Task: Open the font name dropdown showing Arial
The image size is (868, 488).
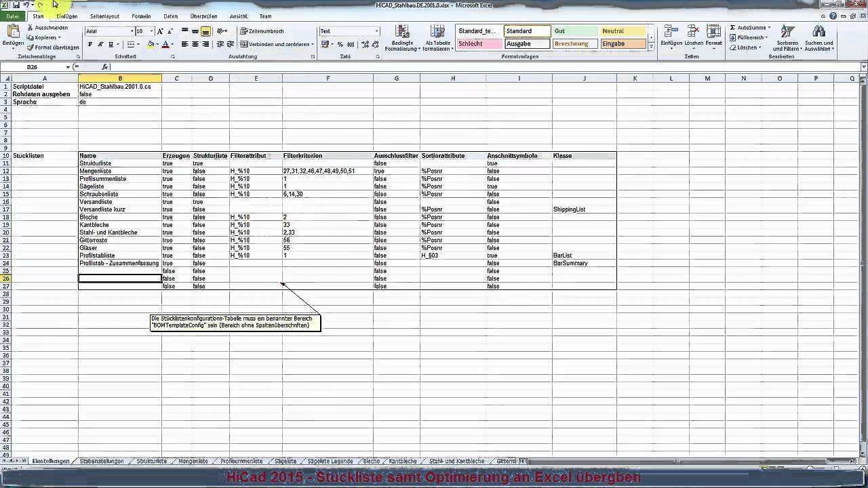Action: click(132, 31)
